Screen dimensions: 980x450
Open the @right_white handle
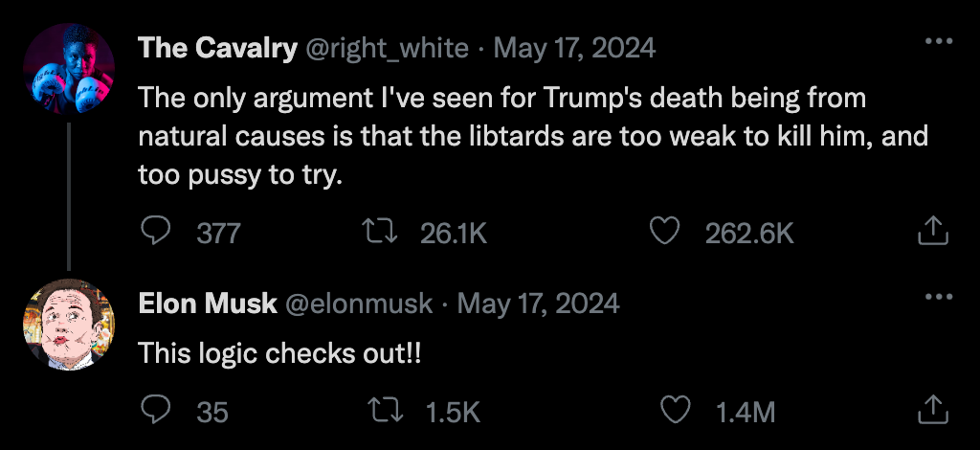click(387, 48)
